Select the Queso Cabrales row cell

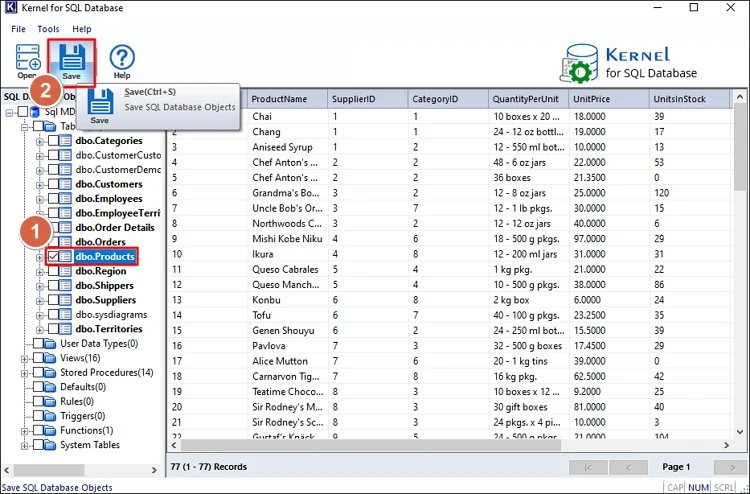288,269
